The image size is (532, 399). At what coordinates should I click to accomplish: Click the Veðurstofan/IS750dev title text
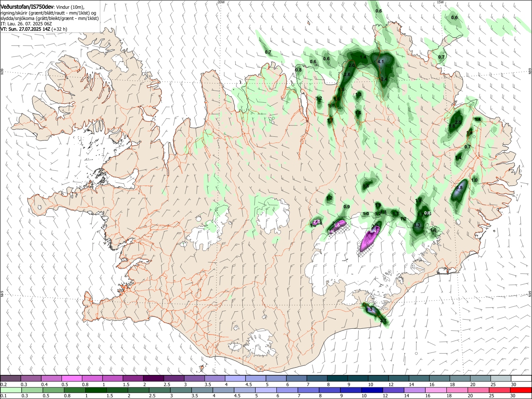(27, 7)
